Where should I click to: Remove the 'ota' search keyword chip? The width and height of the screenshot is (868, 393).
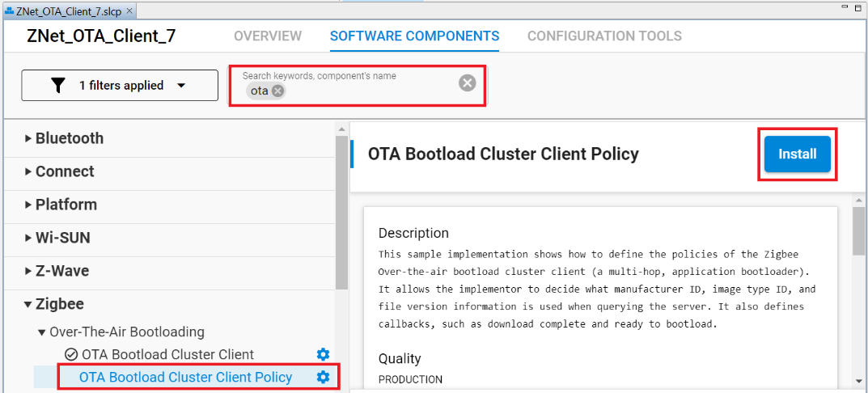pos(278,91)
